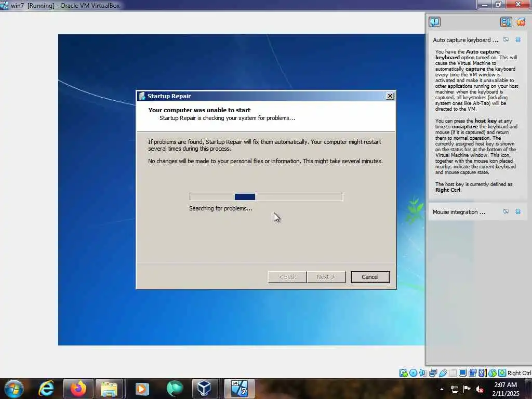Viewport: 532px width, 399px height.
Task: Open Windows Media Player from the taskbar
Action: pos(141,389)
